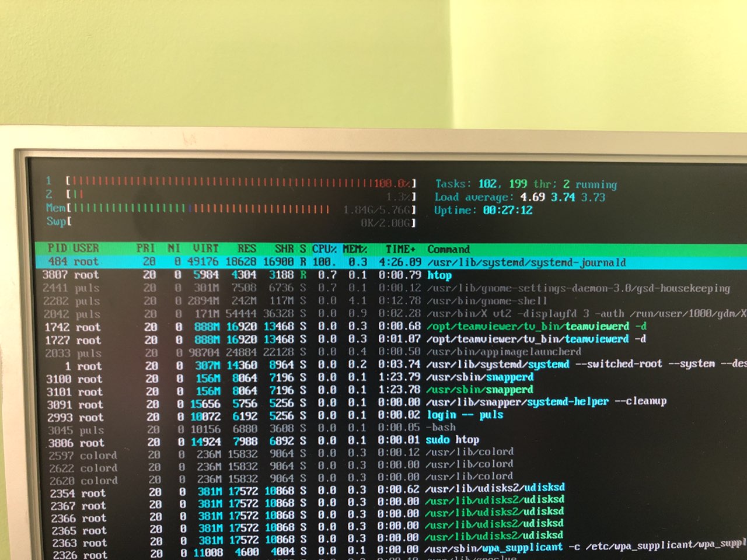Select colord row with PID 2622
The height and width of the screenshot is (560, 747).
pos(391,467)
